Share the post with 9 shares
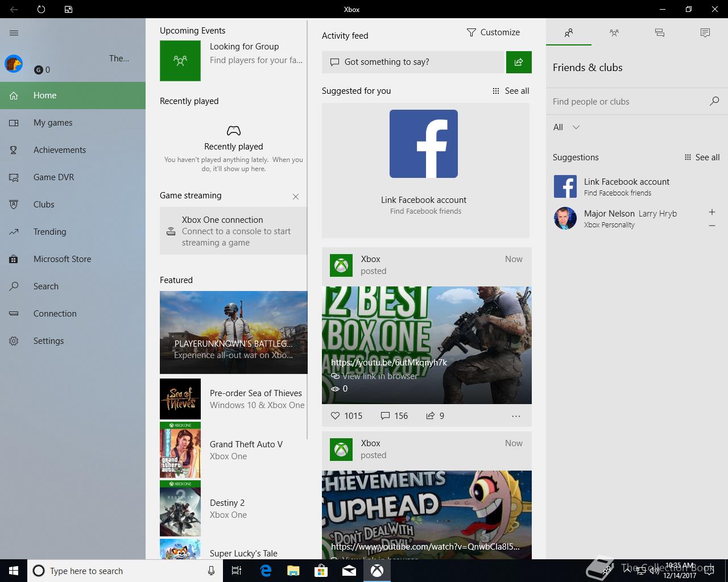This screenshot has width=728, height=582. pos(435,416)
